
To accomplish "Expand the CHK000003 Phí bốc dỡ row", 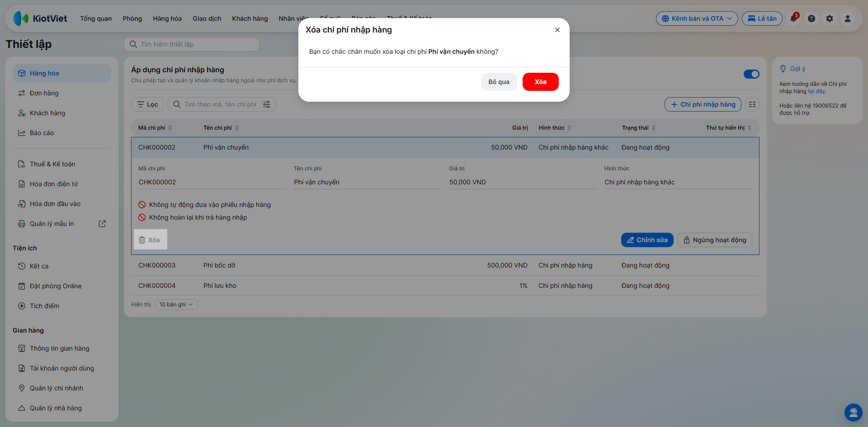I will [x=445, y=265].
